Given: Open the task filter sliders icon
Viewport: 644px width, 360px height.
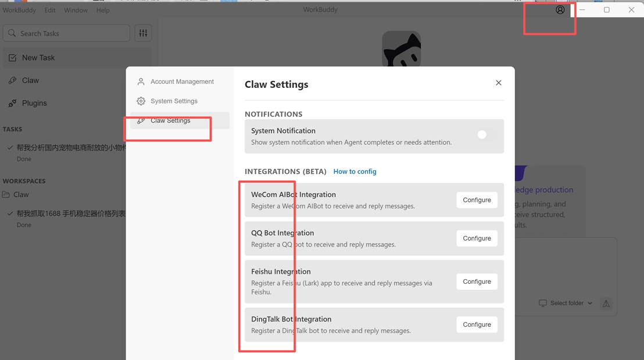Looking at the screenshot, I should click(143, 33).
